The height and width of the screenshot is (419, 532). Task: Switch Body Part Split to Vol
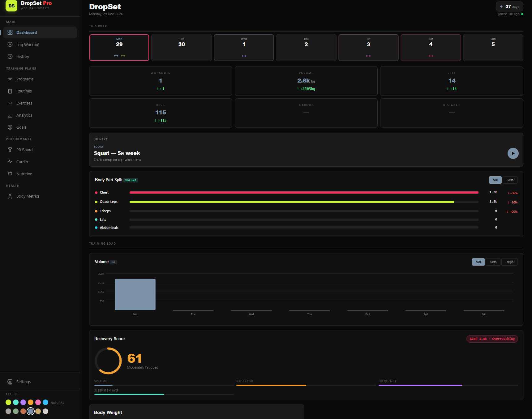pyautogui.click(x=495, y=180)
